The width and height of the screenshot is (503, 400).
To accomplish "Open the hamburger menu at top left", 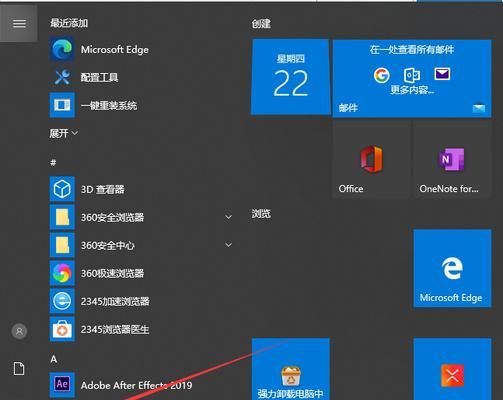I will point(19,23).
